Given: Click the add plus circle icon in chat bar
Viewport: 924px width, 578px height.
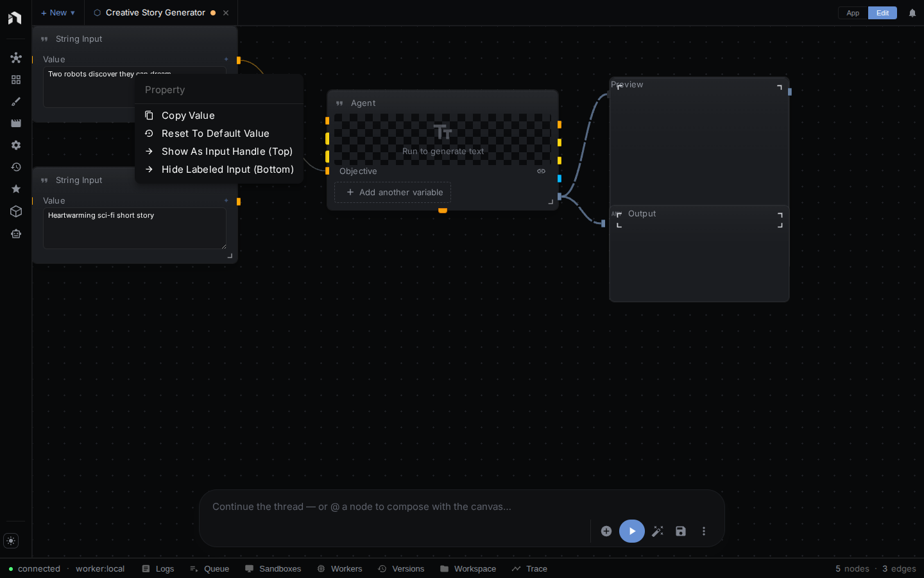Looking at the screenshot, I should pyautogui.click(x=606, y=531).
